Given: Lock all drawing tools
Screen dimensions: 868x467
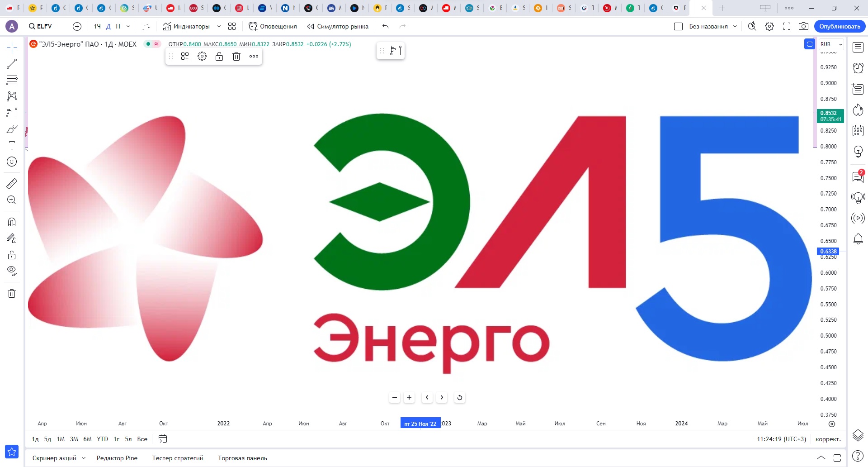Looking at the screenshot, I should (12, 255).
